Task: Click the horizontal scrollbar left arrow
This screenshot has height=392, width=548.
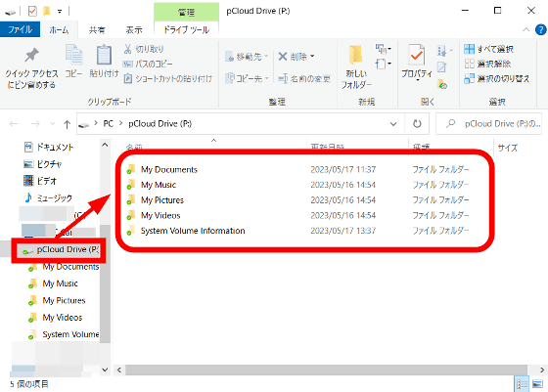Action: point(119,370)
